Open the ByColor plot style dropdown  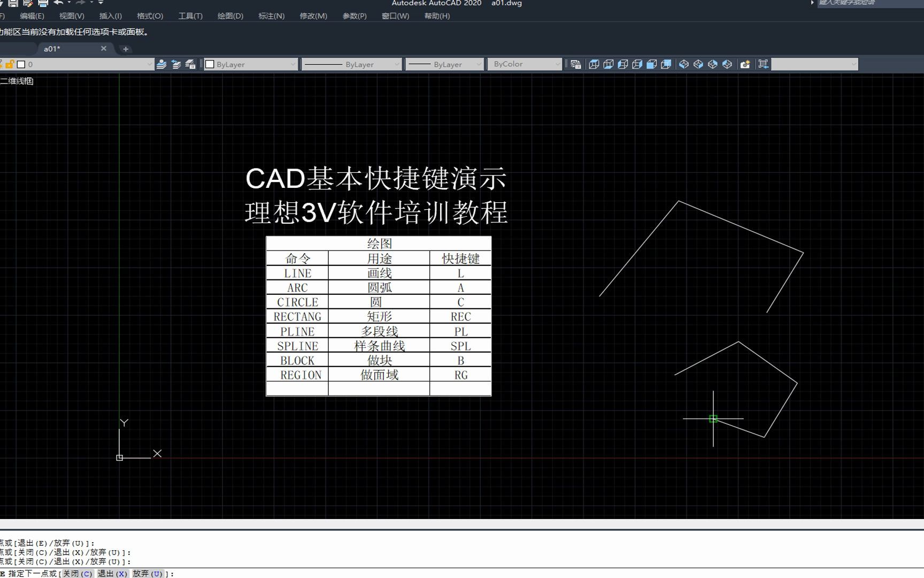click(557, 64)
